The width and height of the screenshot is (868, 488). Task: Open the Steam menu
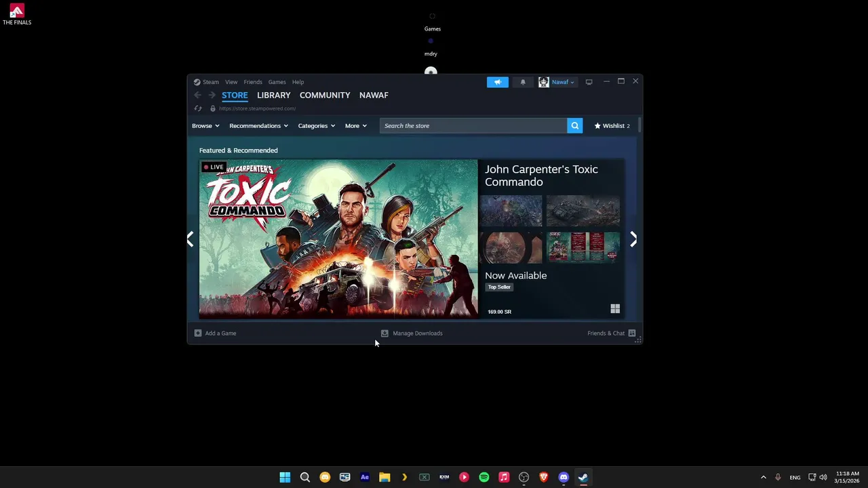(x=211, y=82)
